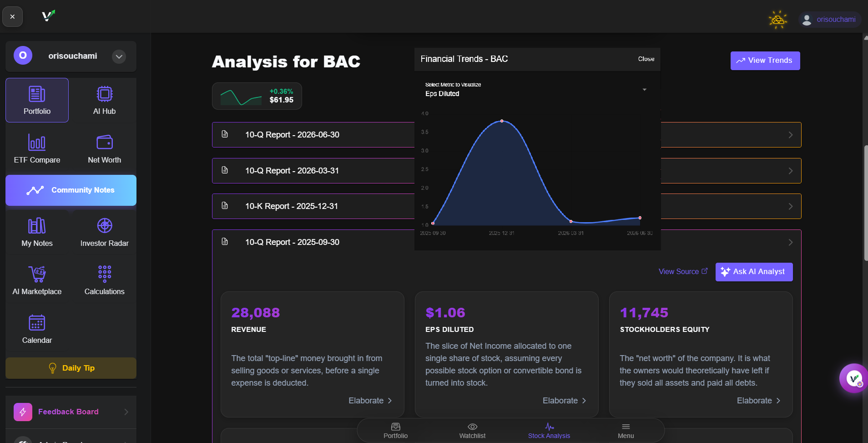Click the chart peak data point at 2025 12 31
Viewport: 868px width, 443px height.
(x=502, y=121)
